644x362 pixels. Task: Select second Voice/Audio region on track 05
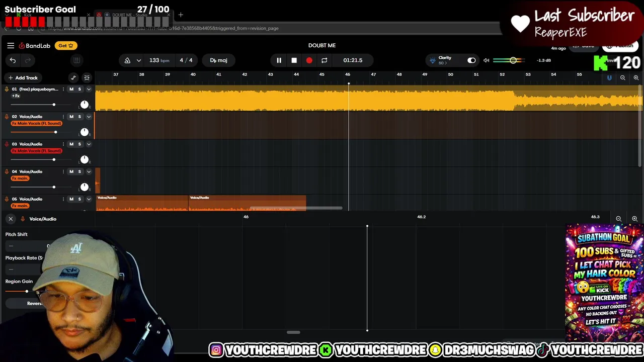(x=247, y=203)
